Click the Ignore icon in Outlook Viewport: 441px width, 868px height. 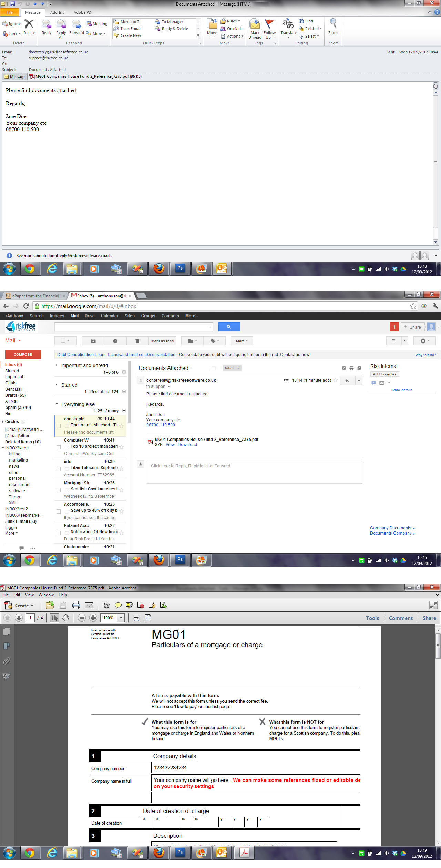12,24
